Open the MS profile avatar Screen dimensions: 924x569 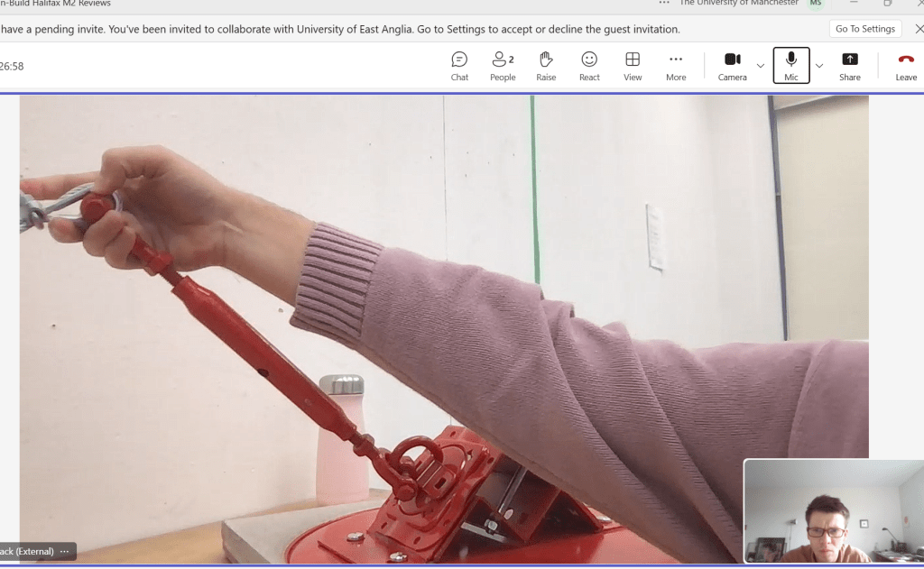816,4
